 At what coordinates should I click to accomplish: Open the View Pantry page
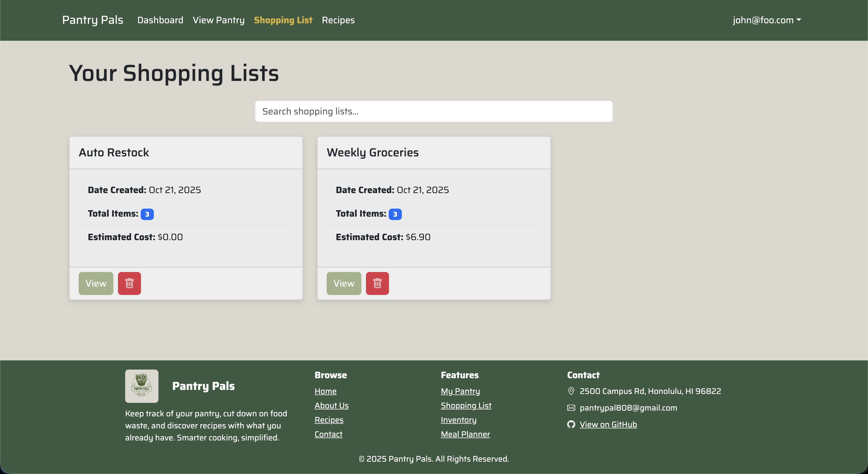click(x=218, y=20)
